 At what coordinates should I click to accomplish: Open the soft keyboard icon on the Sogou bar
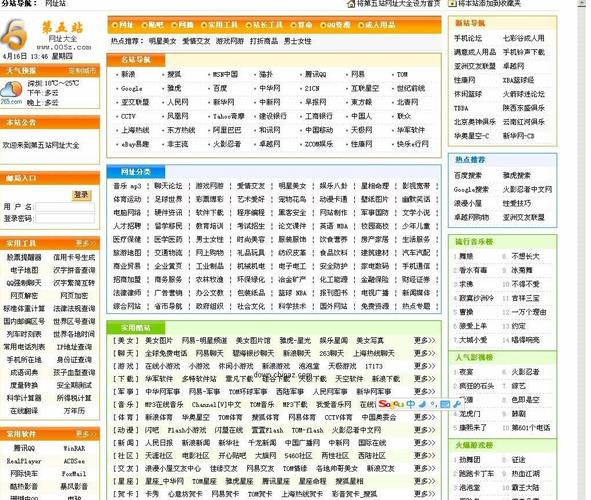point(445,404)
